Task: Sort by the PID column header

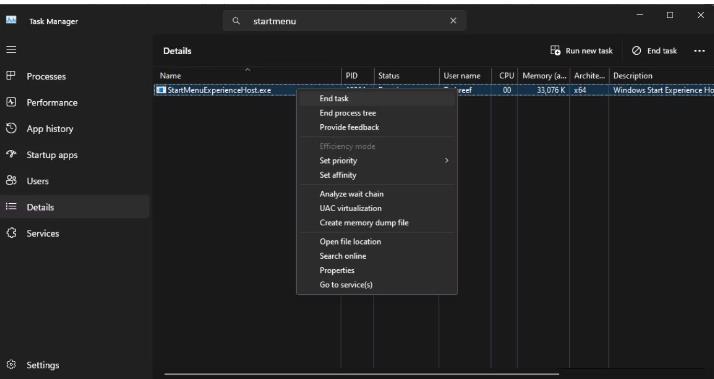Action: point(357,76)
